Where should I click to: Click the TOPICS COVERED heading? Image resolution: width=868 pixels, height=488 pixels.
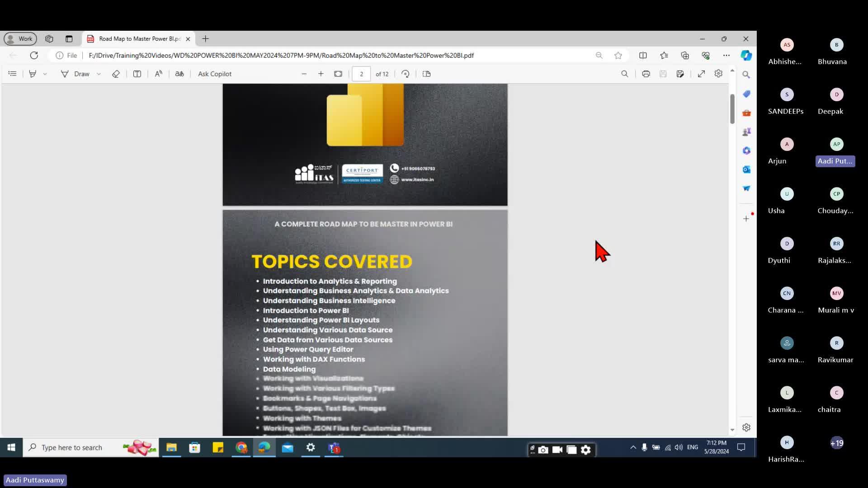332,262
